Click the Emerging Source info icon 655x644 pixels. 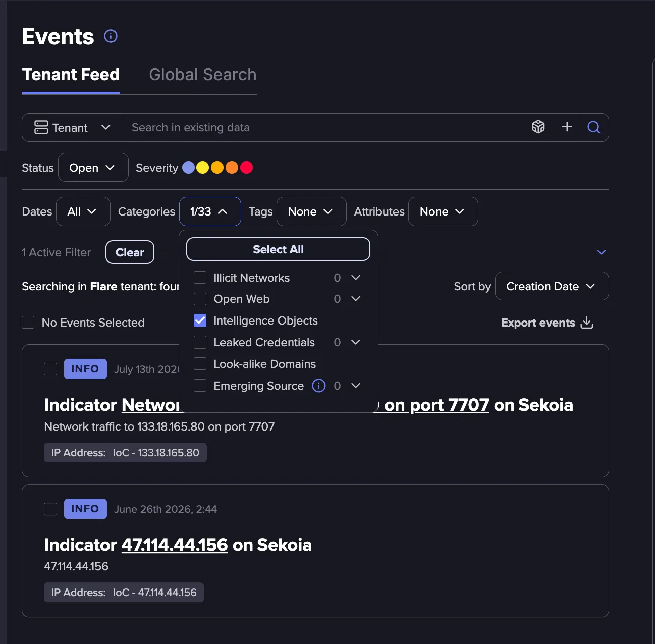(319, 386)
